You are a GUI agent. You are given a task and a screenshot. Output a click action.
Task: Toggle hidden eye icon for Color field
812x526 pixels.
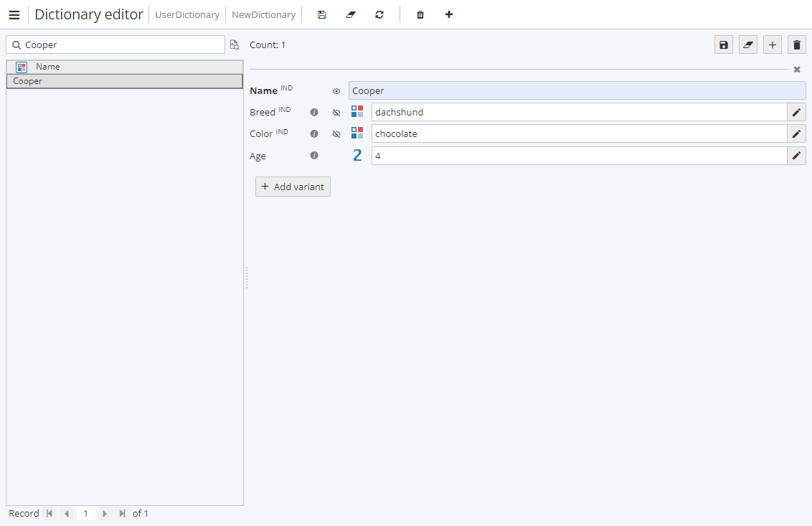pos(336,134)
